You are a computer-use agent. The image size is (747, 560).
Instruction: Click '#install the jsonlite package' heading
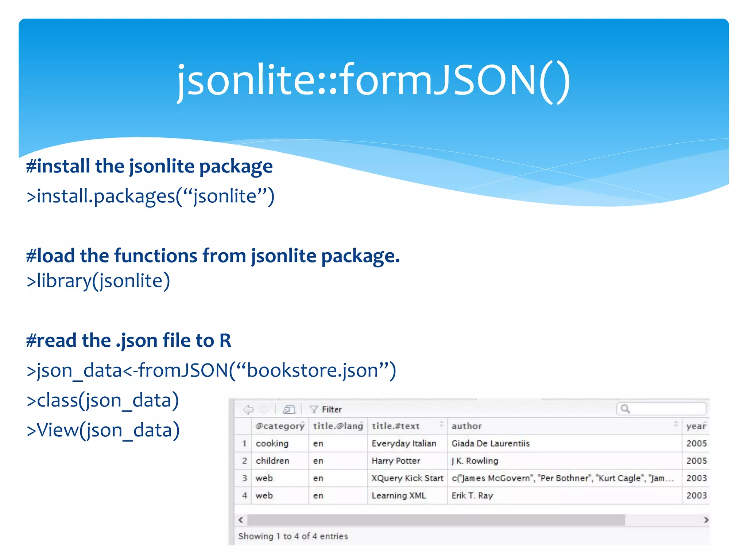coord(149,166)
